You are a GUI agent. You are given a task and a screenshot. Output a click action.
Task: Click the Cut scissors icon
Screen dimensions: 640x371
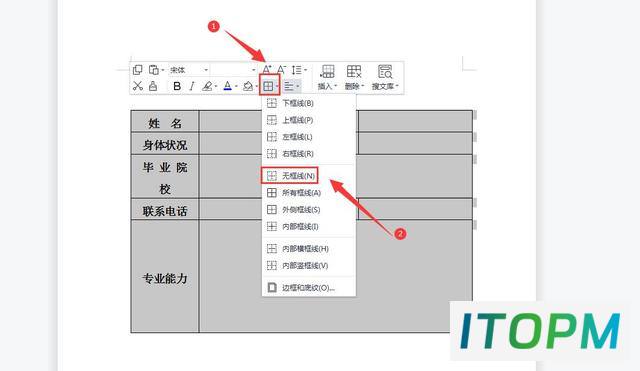click(x=138, y=86)
